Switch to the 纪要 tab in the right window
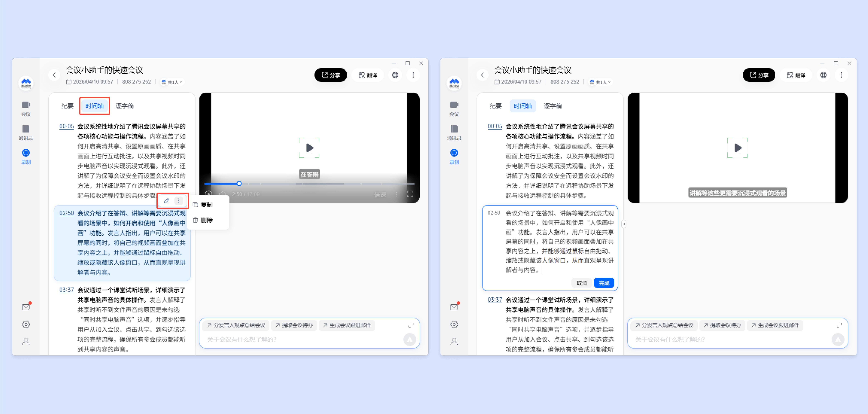 495,106
